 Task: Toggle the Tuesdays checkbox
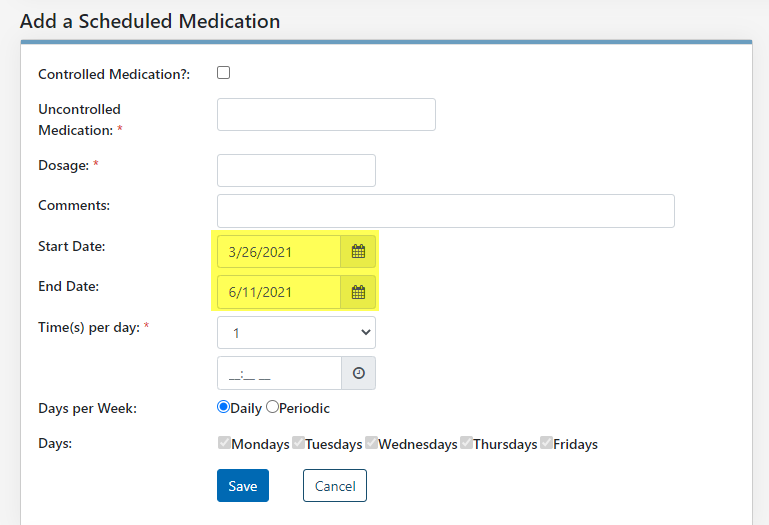pos(298,443)
